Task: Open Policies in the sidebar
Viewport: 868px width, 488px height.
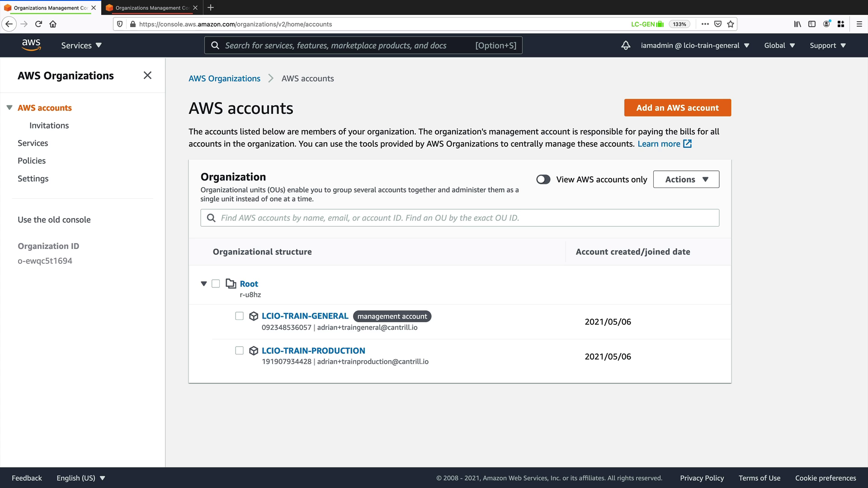Action: click(32, 161)
